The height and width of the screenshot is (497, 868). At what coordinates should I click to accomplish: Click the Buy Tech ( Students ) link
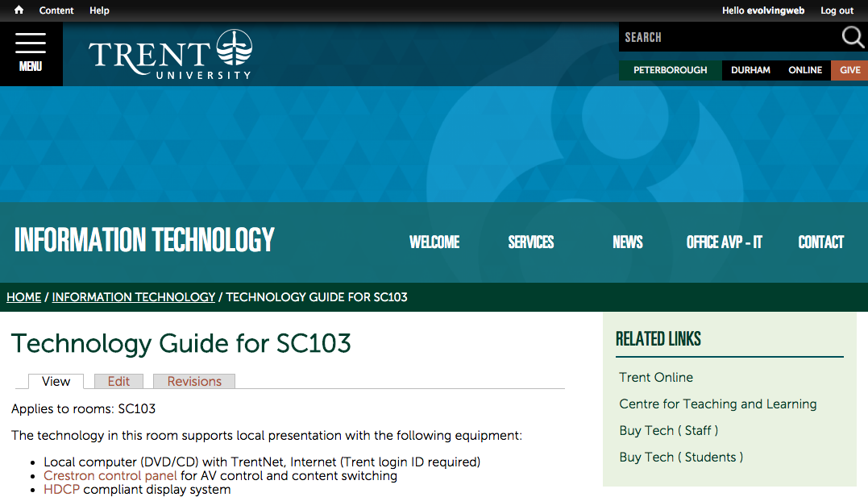[681, 457]
